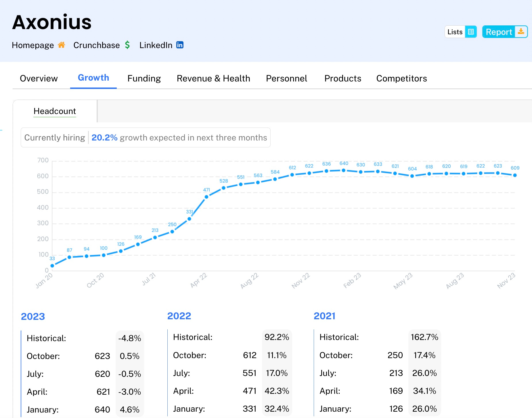Click the 2021 April growth 34.1%
This screenshot has height=418, width=532.
point(424,391)
